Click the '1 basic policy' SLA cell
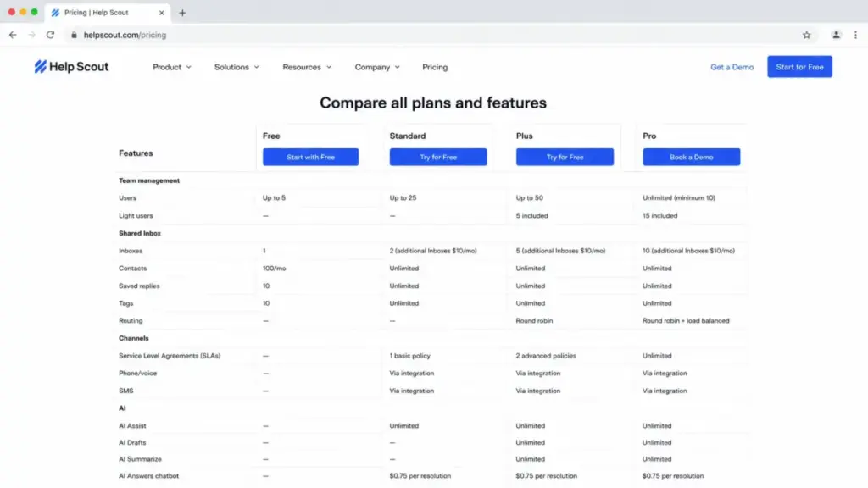This screenshot has height=488, width=868. [409, 356]
